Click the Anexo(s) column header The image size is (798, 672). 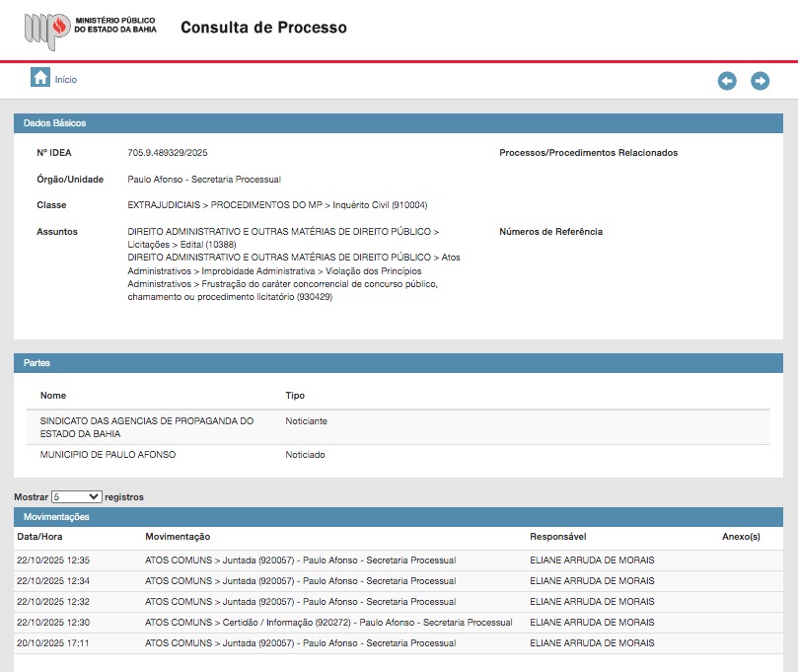(x=741, y=537)
